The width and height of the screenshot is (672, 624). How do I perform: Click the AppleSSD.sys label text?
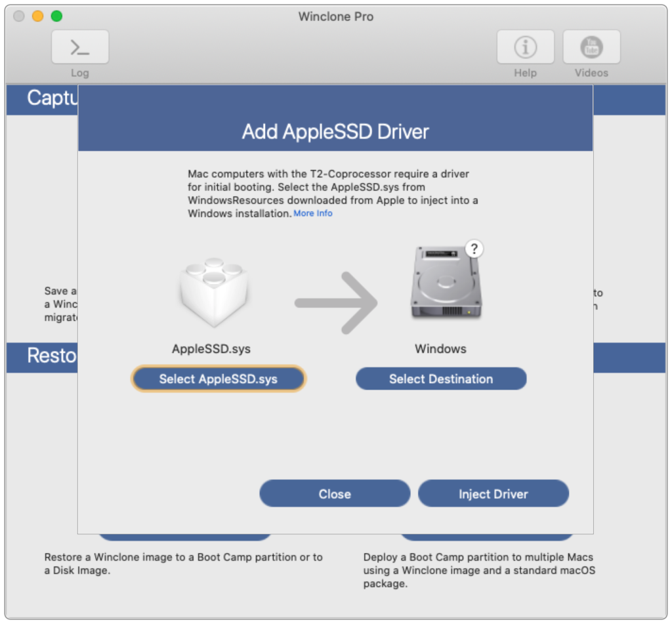pos(211,349)
